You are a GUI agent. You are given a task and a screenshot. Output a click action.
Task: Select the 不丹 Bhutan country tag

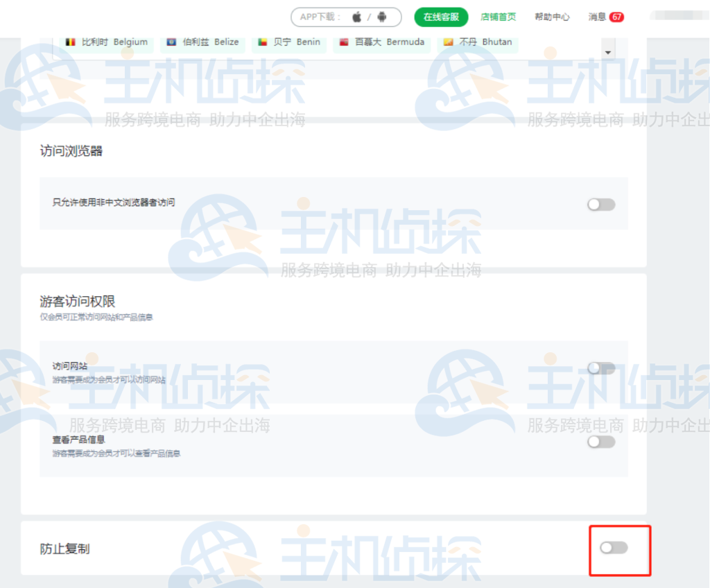(477, 42)
